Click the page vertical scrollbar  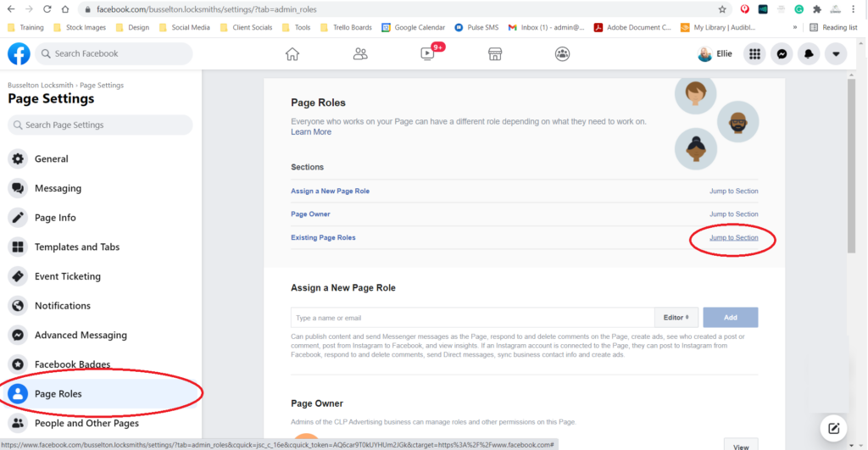click(x=851, y=166)
